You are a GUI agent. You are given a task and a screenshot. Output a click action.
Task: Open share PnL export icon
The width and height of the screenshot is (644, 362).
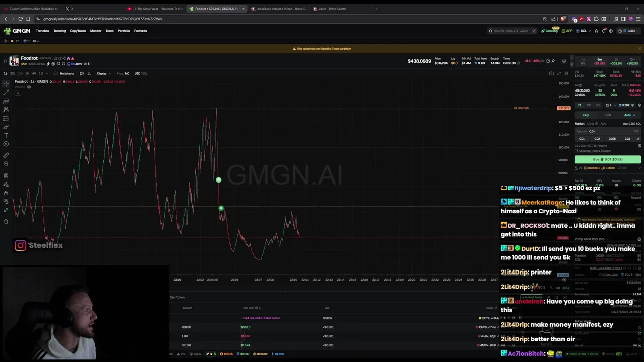point(548,61)
